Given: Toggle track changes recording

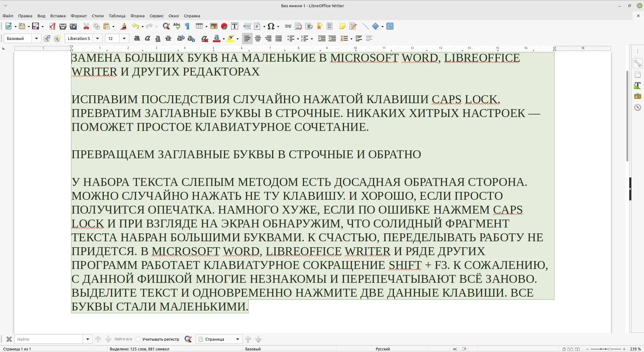Looking at the screenshot, I should pyautogui.click(x=353, y=26).
